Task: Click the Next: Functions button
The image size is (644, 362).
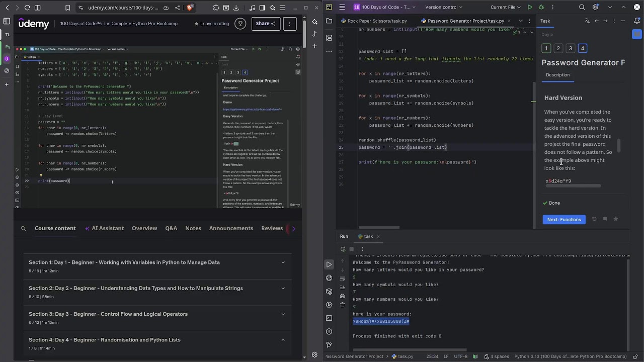Action: pos(564,219)
